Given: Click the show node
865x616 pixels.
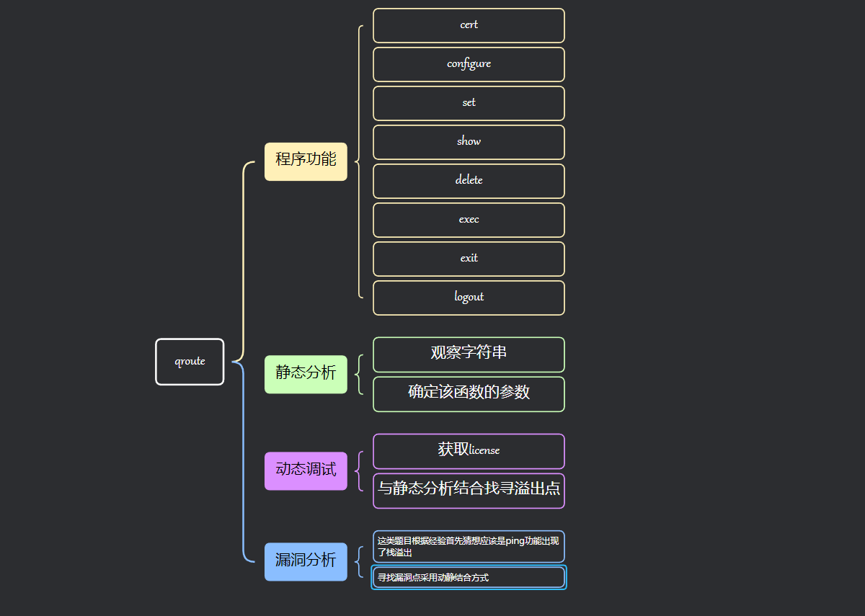Looking at the screenshot, I should (x=469, y=142).
